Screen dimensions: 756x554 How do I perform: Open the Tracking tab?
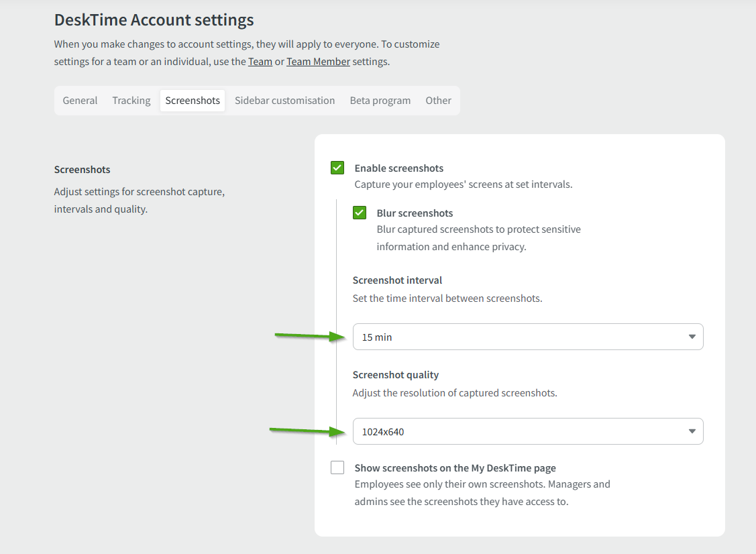[x=131, y=101]
